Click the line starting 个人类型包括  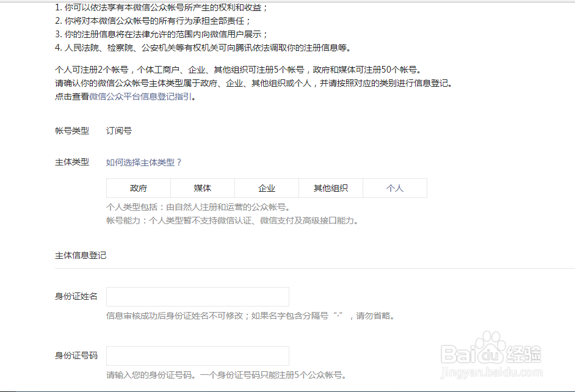(x=198, y=207)
